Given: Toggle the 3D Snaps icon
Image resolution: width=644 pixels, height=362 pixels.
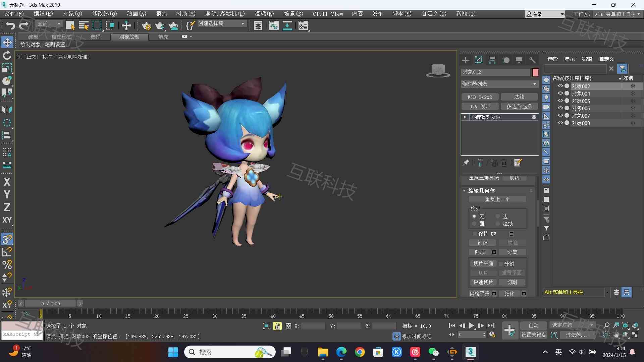Looking at the screenshot, I should pyautogui.click(x=7, y=239).
